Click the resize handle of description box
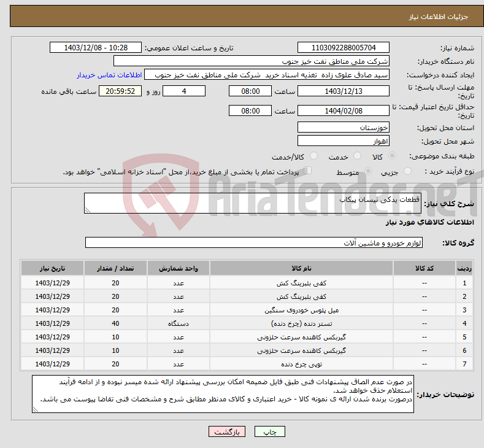 click(x=88, y=210)
